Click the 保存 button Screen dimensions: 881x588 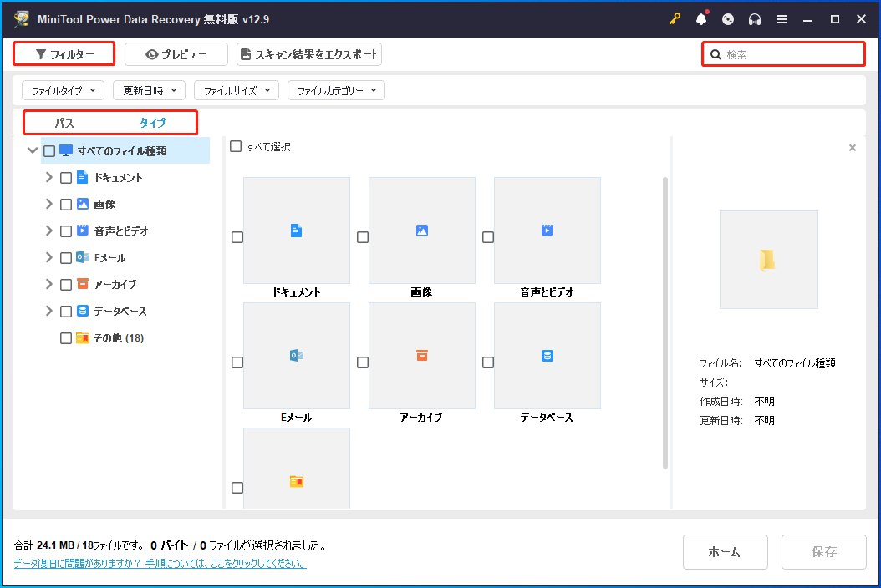pyautogui.click(x=823, y=552)
